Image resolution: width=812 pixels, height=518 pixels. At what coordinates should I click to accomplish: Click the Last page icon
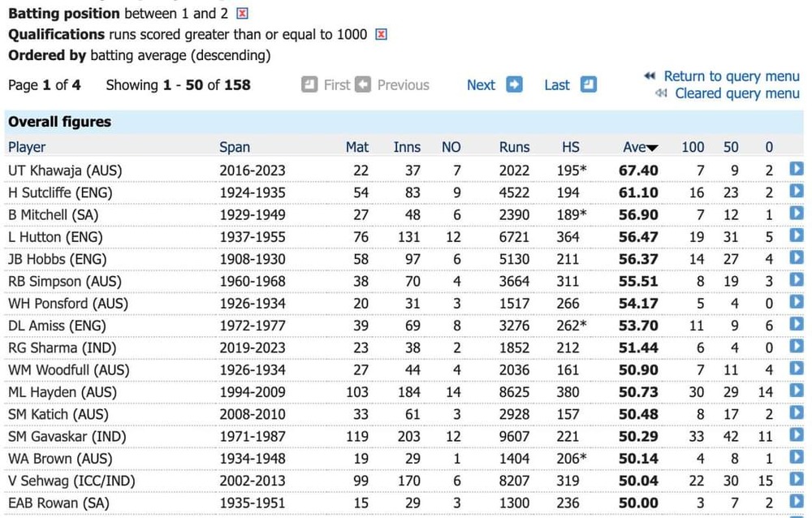pyautogui.click(x=589, y=84)
